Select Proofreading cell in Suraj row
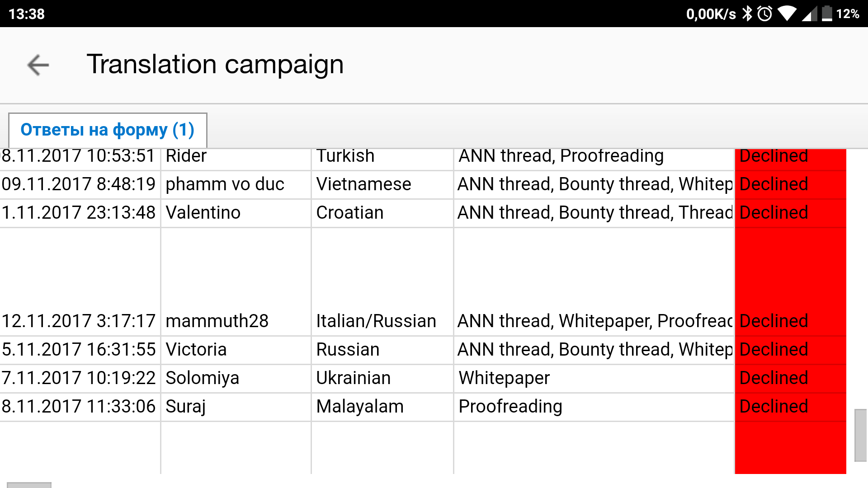The image size is (868, 488). pyautogui.click(x=594, y=407)
